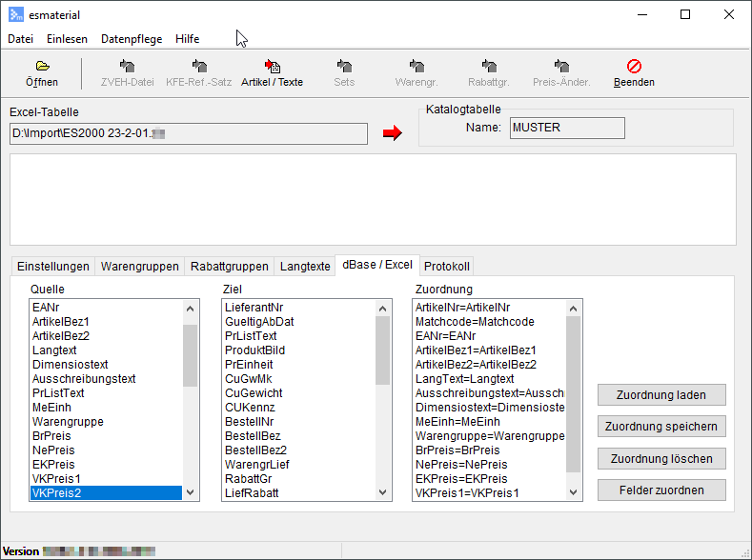Click the Sets toolbar icon
This screenshot has width=752, height=560.
tap(344, 67)
